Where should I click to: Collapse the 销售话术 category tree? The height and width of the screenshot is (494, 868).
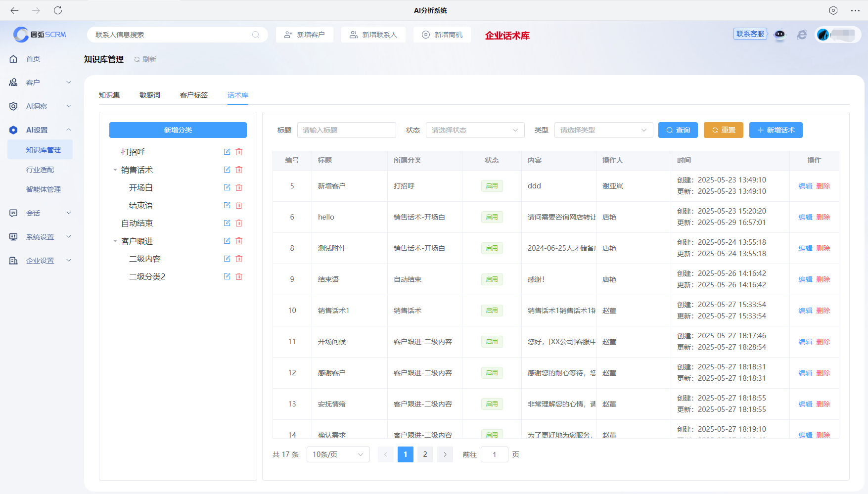(115, 170)
